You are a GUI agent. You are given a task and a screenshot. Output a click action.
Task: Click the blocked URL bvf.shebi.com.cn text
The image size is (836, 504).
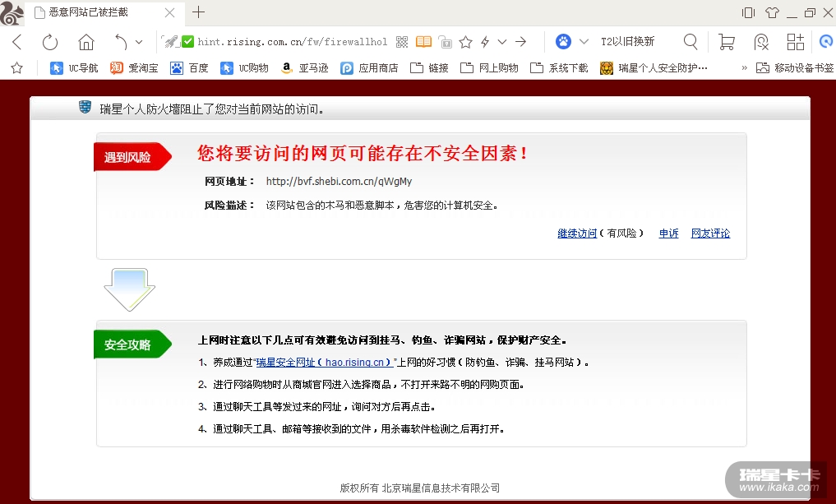tap(339, 182)
